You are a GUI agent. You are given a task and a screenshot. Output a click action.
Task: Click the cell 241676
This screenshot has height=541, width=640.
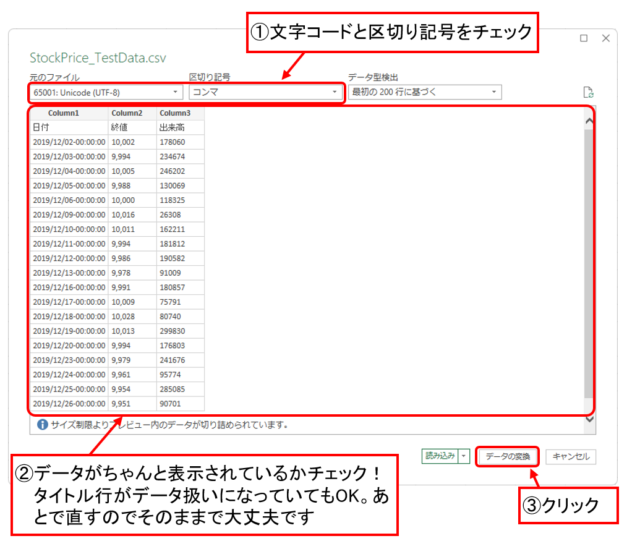[x=180, y=360]
